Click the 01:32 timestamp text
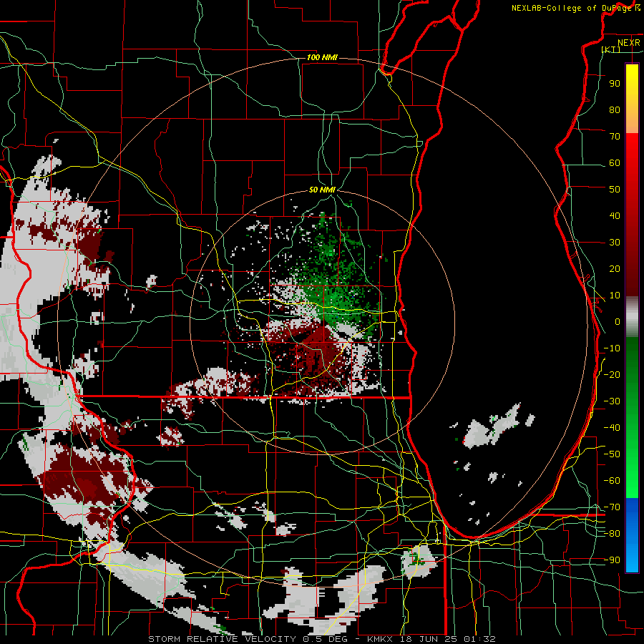644x644 pixels. click(479, 639)
